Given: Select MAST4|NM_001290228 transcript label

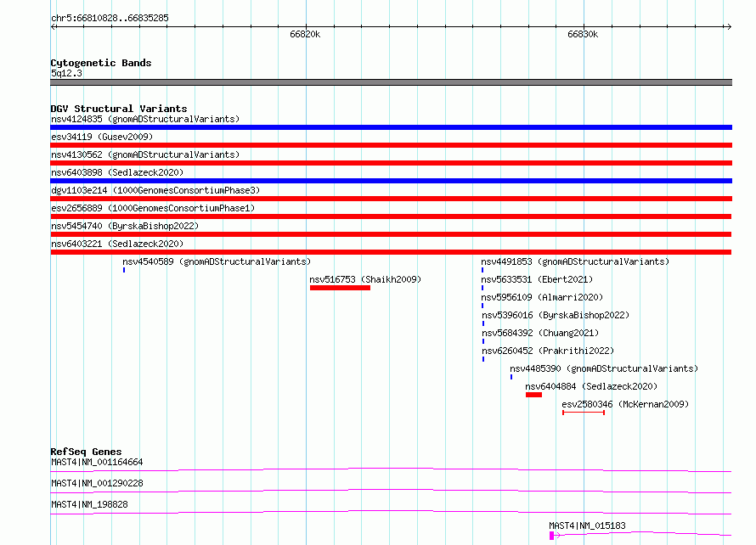Looking at the screenshot, I should coord(97,483).
